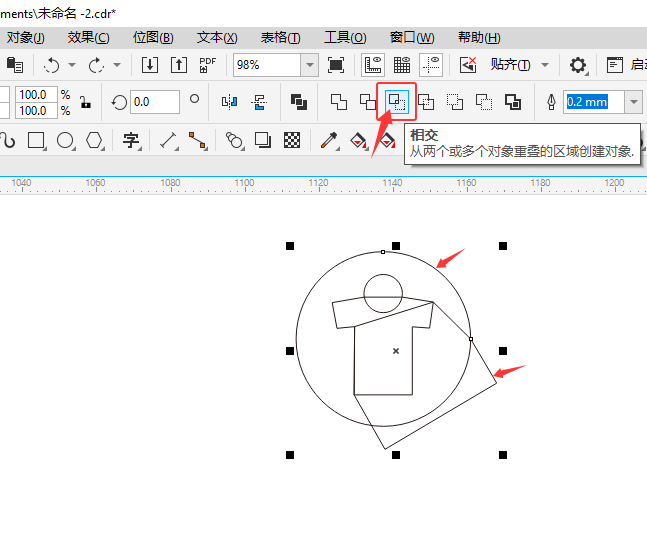Select the Ellipse tool
Screen dimensions: 647x537
tap(66, 140)
